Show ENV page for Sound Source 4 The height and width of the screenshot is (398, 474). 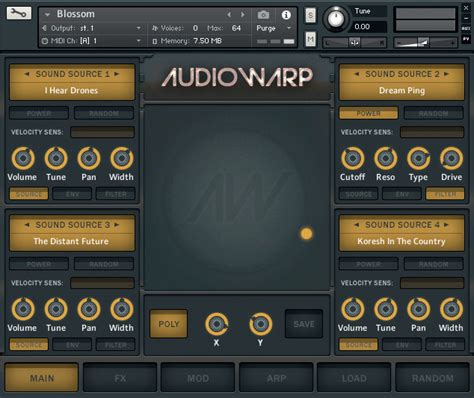402,345
